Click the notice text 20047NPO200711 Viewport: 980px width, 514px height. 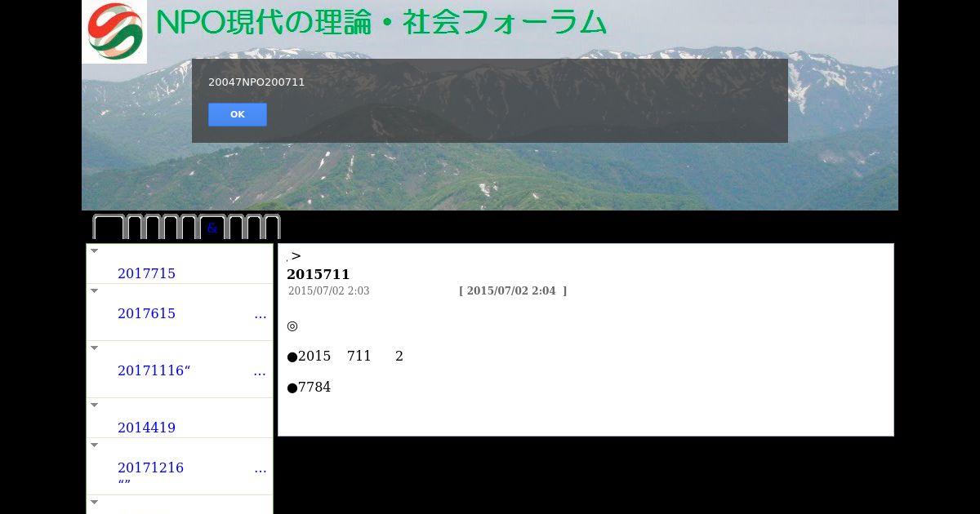pos(256,82)
